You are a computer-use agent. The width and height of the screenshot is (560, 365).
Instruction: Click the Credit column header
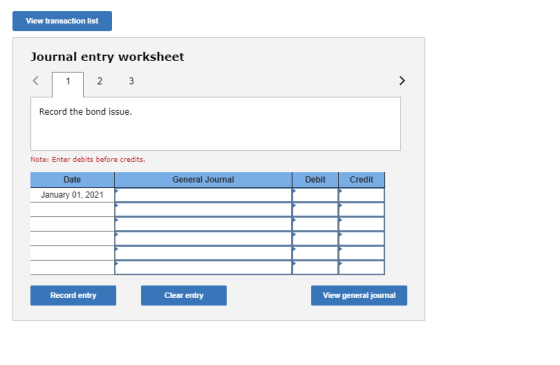(x=361, y=180)
